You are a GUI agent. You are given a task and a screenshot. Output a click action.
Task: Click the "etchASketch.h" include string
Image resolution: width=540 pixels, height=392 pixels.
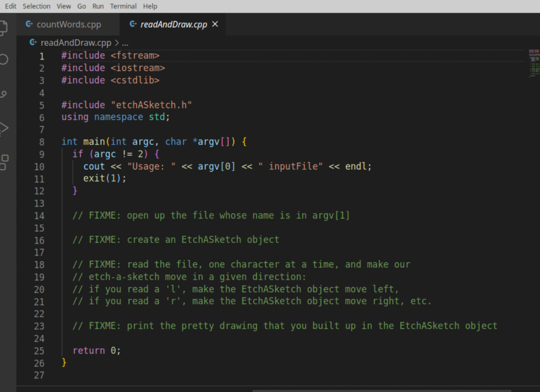[151, 105]
